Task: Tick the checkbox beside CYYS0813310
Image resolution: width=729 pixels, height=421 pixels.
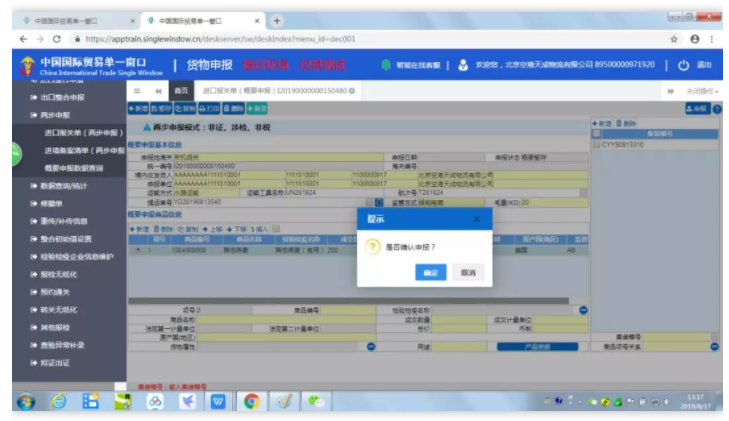Action: tap(597, 145)
